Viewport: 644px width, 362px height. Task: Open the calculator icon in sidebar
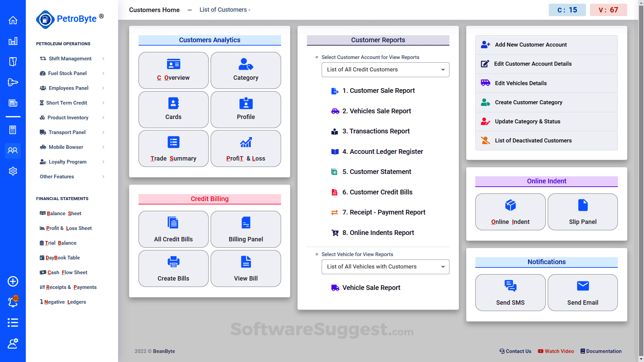pos(13,130)
